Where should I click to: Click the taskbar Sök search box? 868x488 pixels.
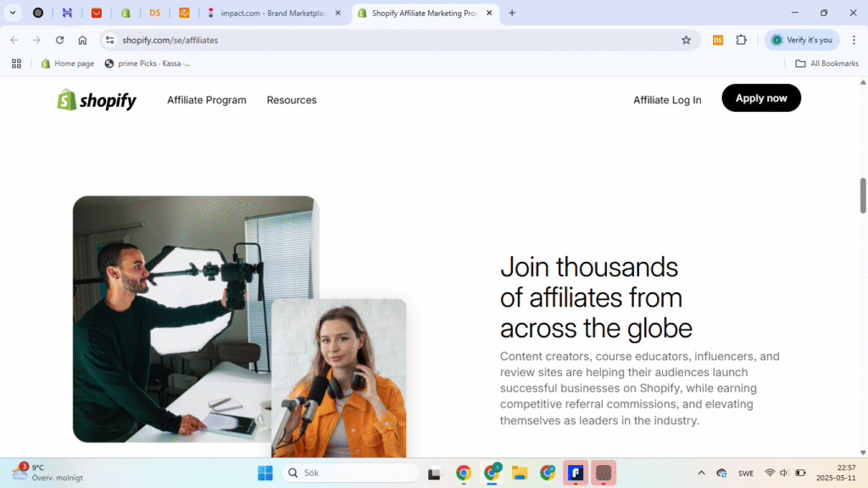pos(350,473)
